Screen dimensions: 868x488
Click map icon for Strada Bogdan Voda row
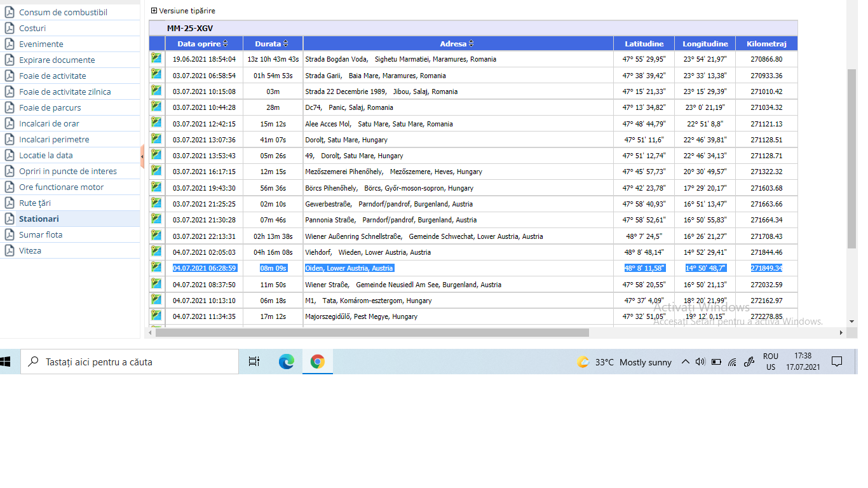coord(156,58)
